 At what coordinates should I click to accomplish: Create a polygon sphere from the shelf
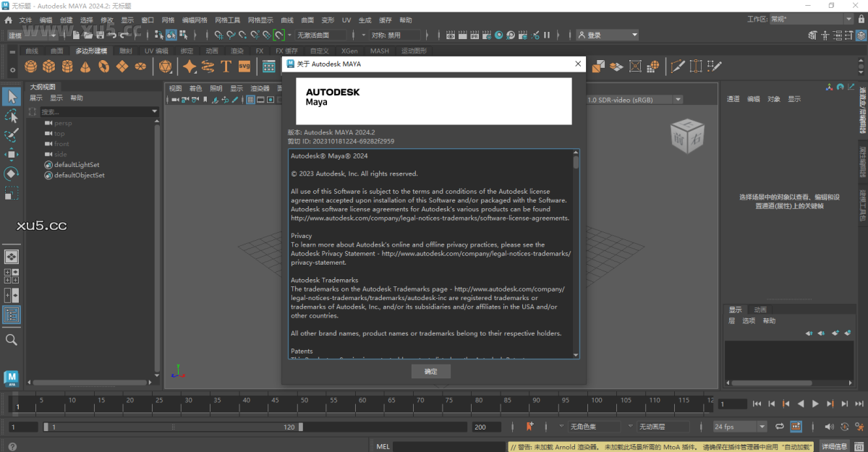click(x=31, y=66)
